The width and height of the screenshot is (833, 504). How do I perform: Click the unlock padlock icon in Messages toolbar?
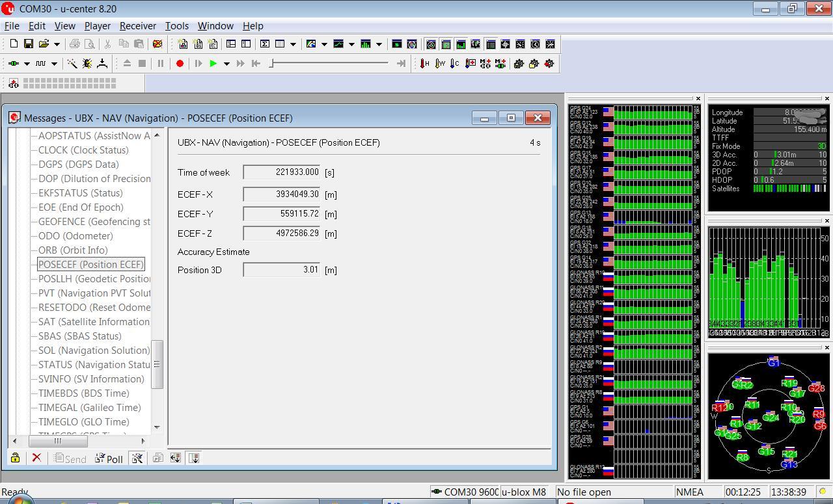(x=14, y=458)
